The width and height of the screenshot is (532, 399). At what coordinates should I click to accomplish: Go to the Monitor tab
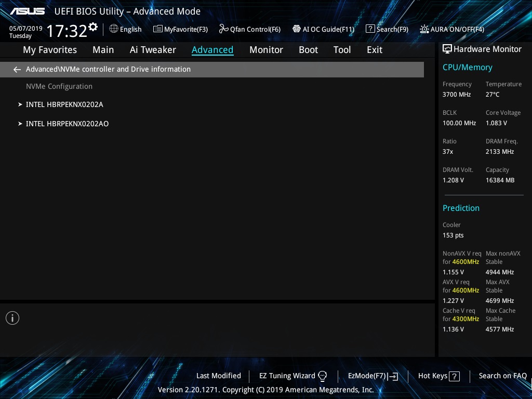[x=266, y=50]
